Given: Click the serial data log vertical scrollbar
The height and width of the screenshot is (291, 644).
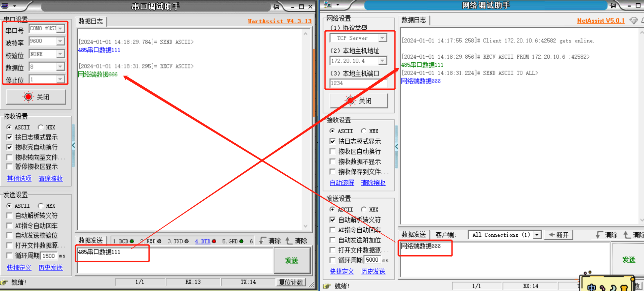Looking at the screenshot, I should (306, 128).
